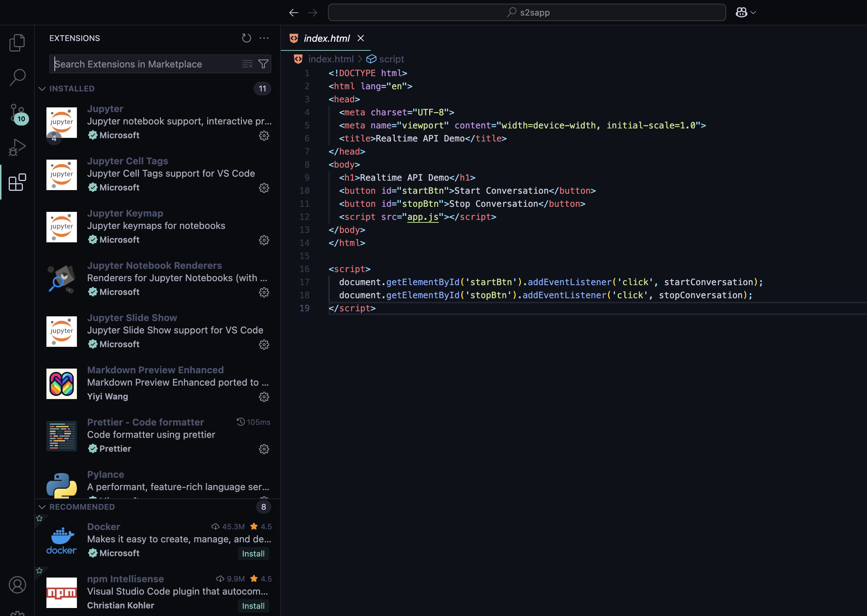Click startConversation on line 17
This screenshot has height=616, width=867.
coord(708,282)
